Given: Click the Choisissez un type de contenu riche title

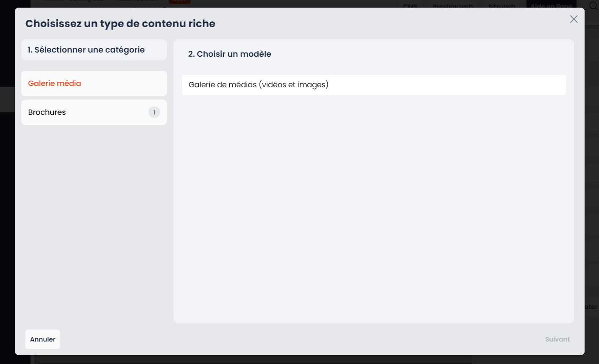Looking at the screenshot, I should click(120, 24).
